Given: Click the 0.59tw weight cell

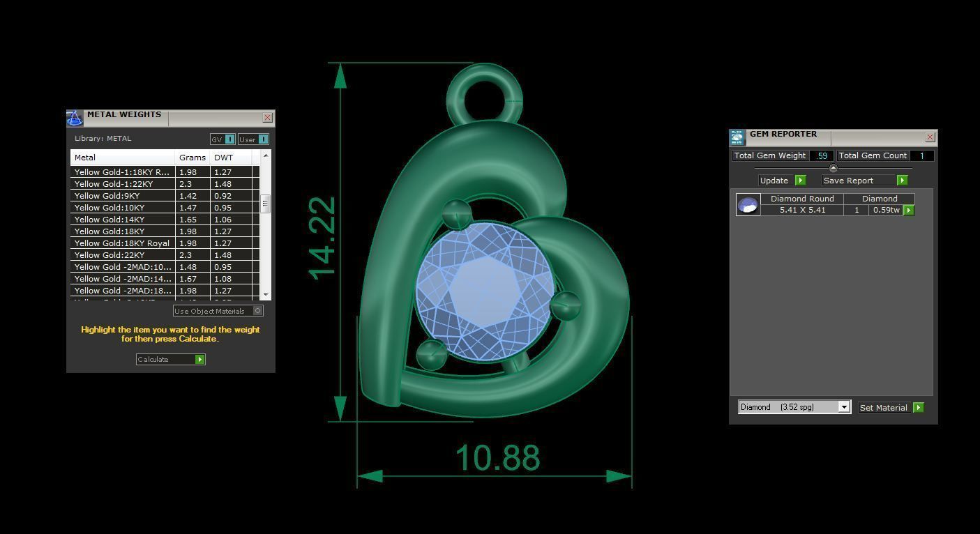Looking at the screenshot, I should point(886,210).
